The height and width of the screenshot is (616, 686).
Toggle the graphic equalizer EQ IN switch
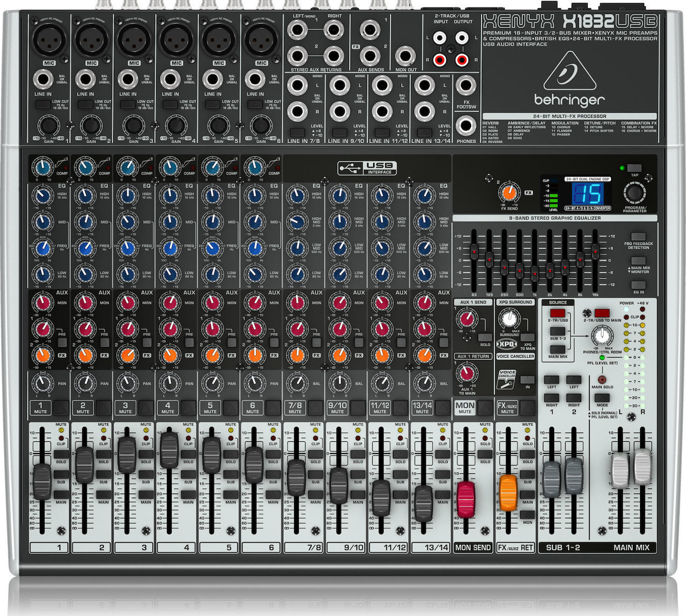(639, 285)
